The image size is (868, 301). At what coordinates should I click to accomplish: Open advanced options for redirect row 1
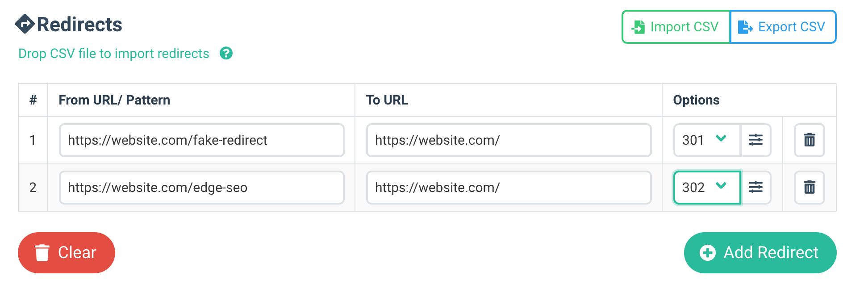tap(755, 140)
